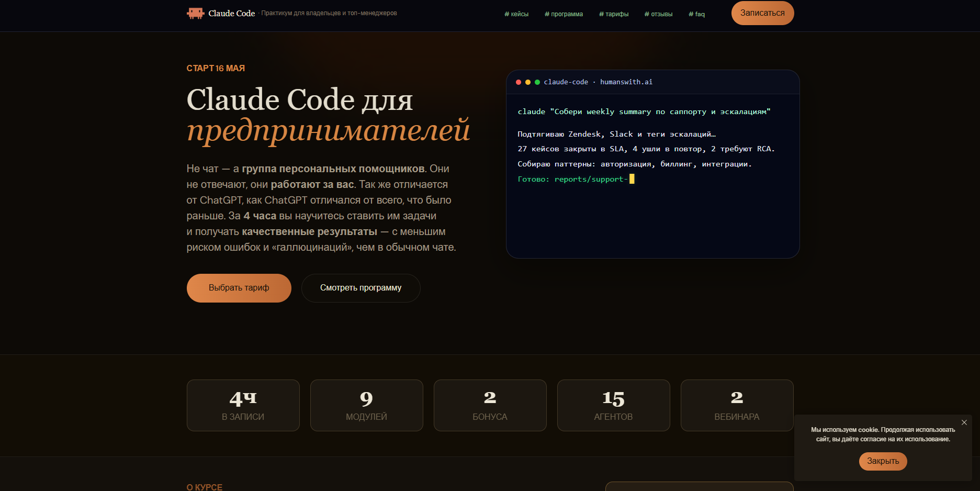Click the terminal line Собираю паттерны
Image resolution: width=980 pixels, height=491 pixels.
(x=635, y=164)
